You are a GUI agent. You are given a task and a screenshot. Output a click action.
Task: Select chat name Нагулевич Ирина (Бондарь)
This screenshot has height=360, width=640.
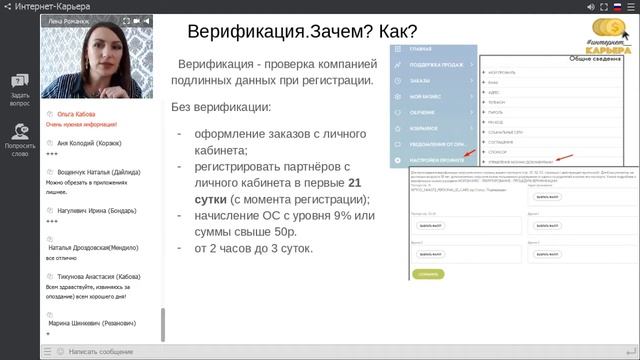point(97,211)
